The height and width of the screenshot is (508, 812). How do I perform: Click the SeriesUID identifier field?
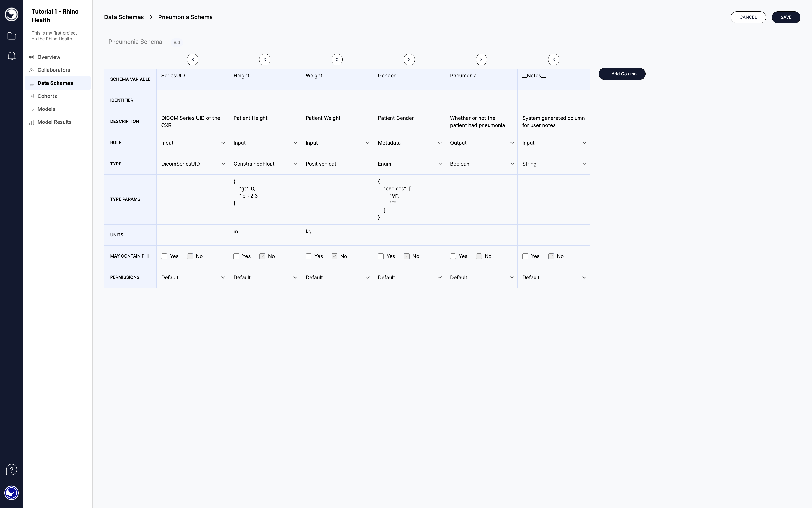(192, 100)
